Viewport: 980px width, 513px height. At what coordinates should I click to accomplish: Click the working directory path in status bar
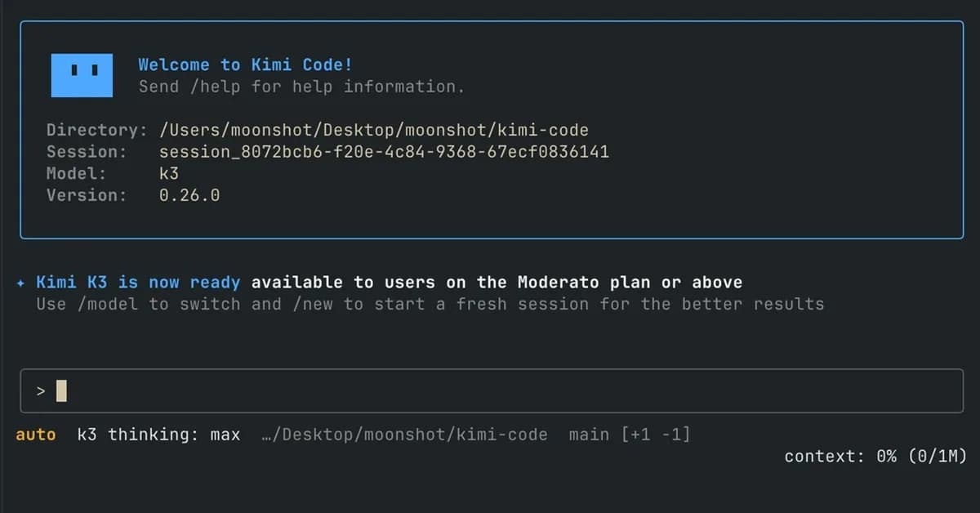click(x=404, y=435)
